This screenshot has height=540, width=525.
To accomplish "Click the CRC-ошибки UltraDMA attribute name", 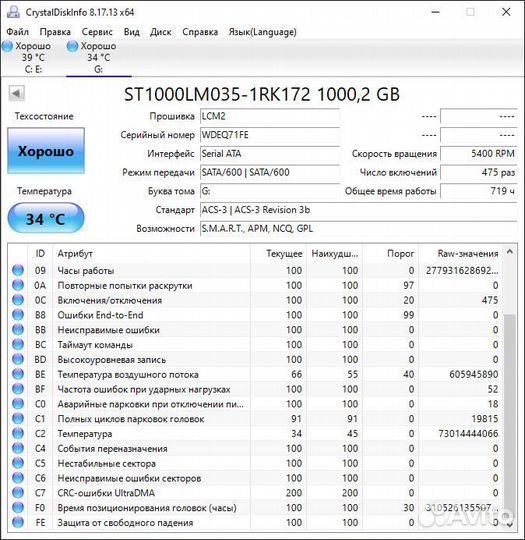I will [x=106, y=493].
